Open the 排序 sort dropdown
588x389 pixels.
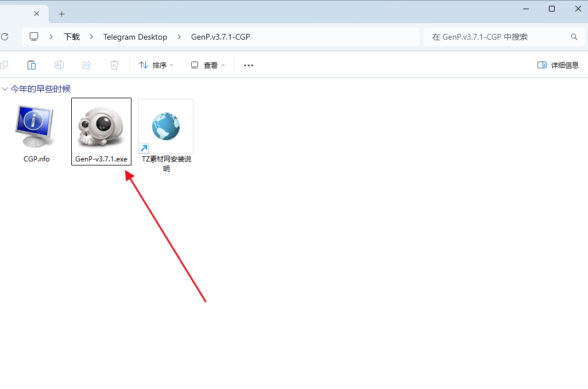click(x=156, y=66)
